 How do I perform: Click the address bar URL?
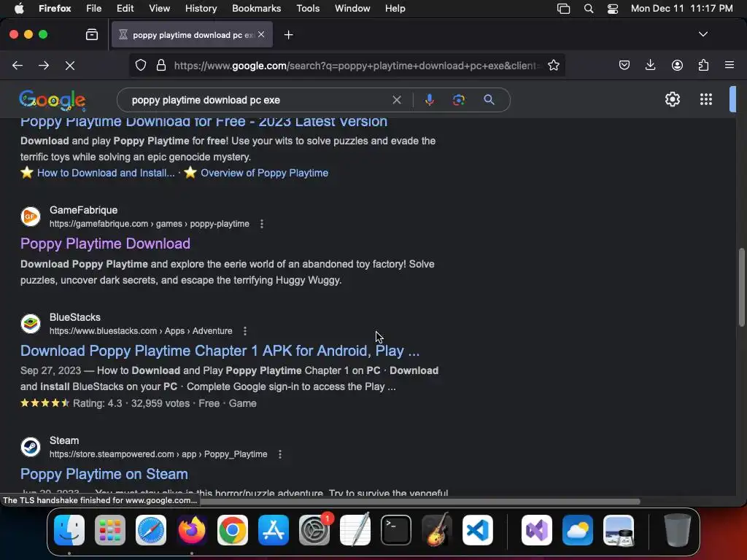(x=356, y=65)
